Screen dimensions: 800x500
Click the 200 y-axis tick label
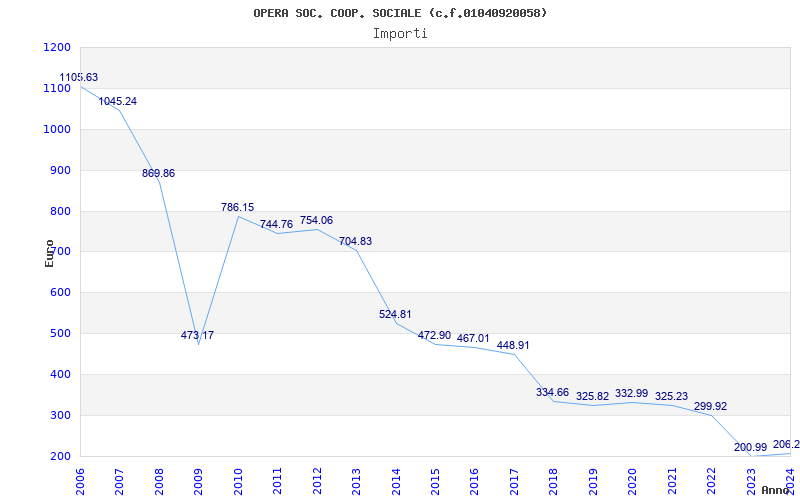pyautogui.click(x=61, y=456)
